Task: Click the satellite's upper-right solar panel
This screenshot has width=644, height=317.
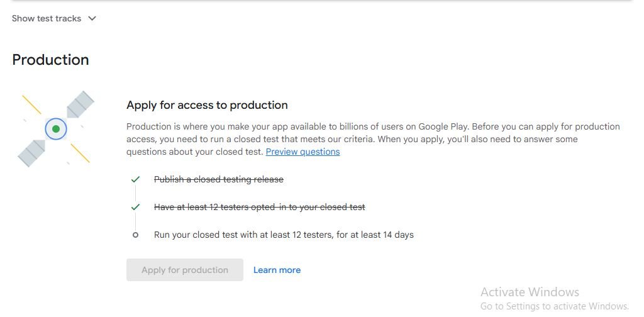Action: tap(80, 104)
